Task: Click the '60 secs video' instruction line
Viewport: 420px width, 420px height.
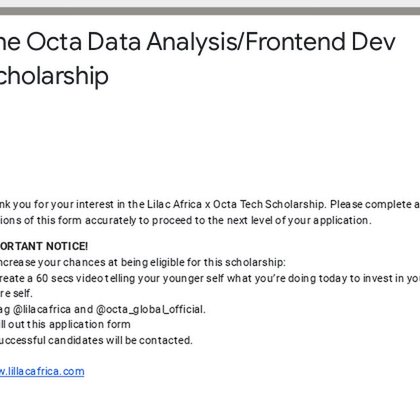Action: (210, 278)
